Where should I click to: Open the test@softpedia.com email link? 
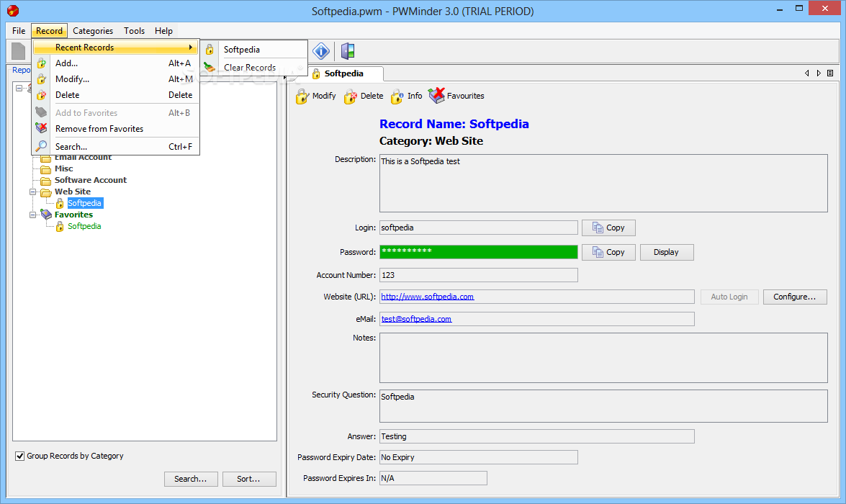pyautogui.click(x=417, y=319)
